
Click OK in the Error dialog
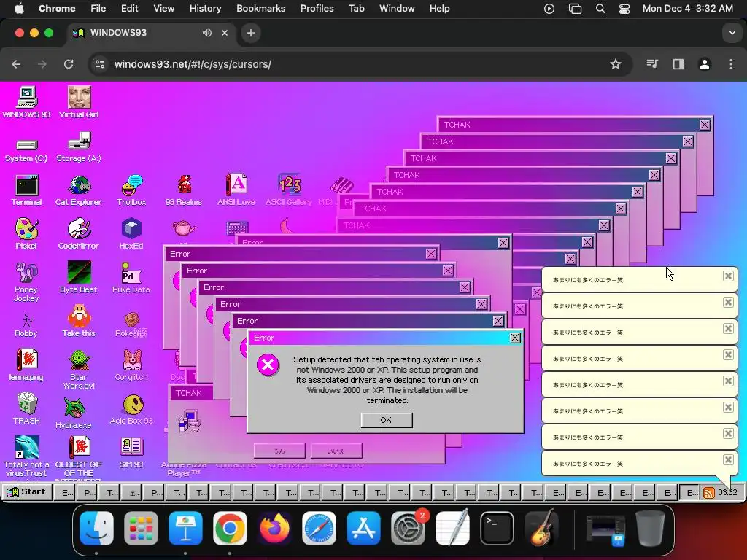(387, 420)
